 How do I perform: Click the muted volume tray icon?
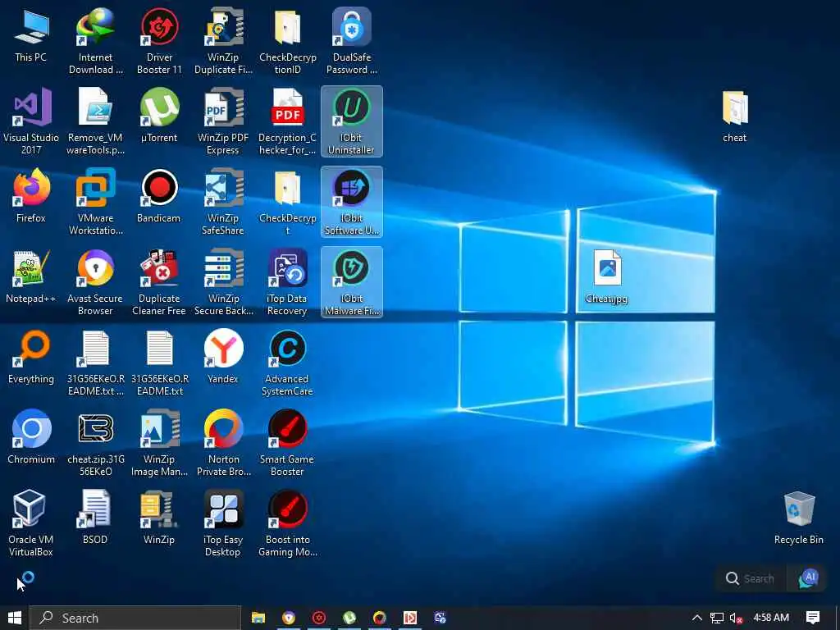coord(736,618)
